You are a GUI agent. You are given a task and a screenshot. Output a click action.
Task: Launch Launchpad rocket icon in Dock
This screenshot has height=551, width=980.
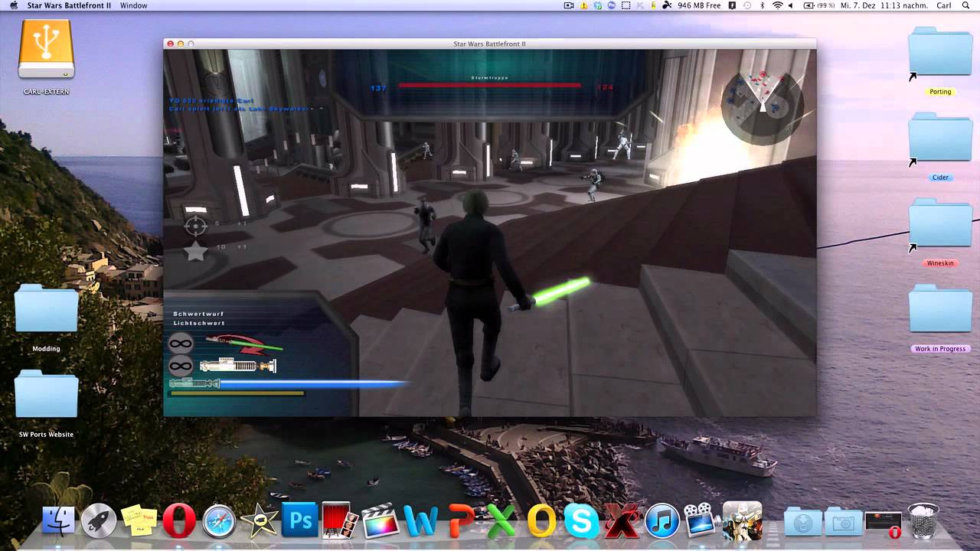99,521
